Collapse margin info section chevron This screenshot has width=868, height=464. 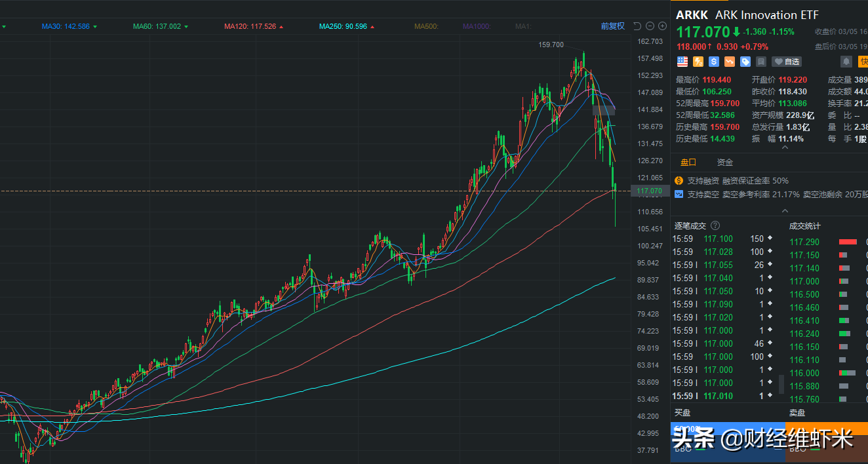coord(785,210)
